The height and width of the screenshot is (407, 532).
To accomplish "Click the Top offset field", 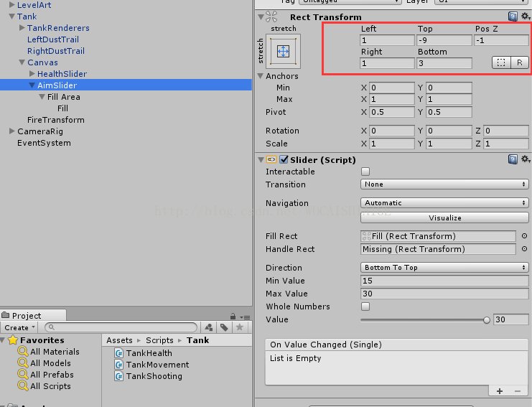I will [x=444, y=40].
